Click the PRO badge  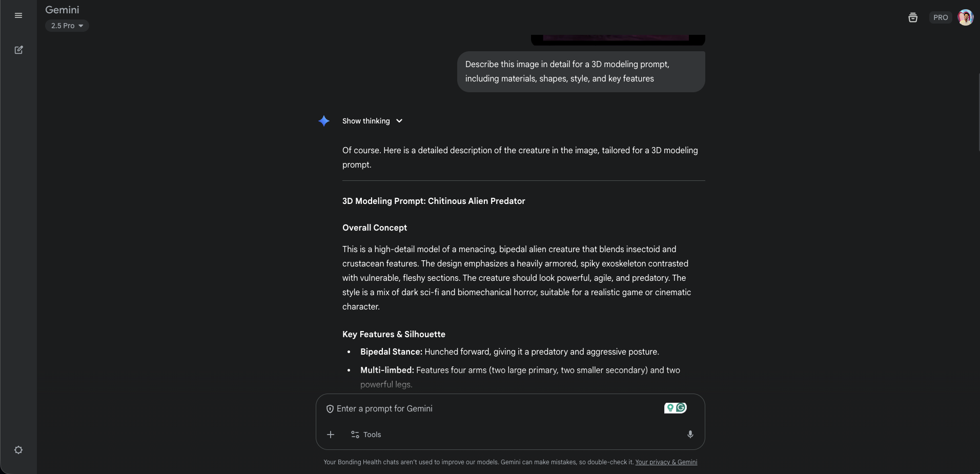[941, 17]
